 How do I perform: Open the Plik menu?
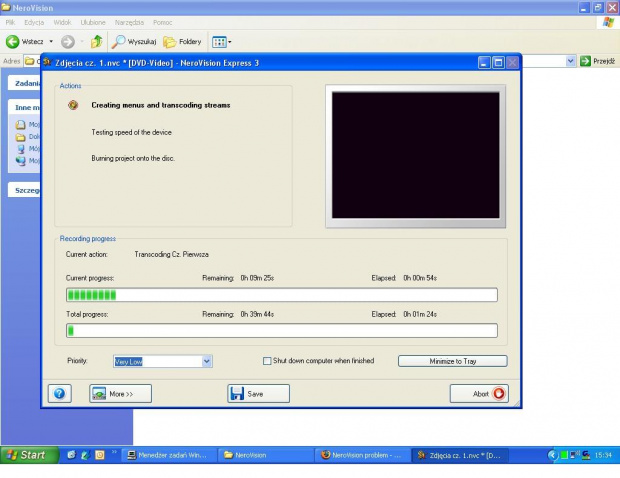click(10, 23)
